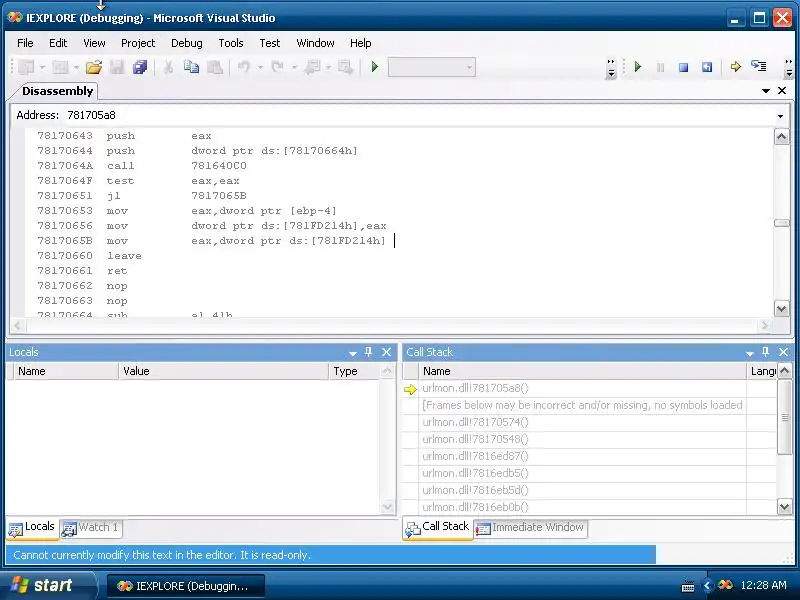
Task: Click the Value column header in Locals
Action: pyautogui.click(x=223, y=371)
